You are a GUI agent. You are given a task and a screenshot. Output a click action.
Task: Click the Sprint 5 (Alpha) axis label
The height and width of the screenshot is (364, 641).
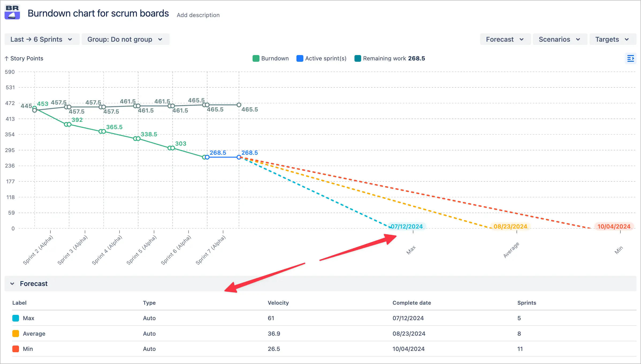[142, 250]
